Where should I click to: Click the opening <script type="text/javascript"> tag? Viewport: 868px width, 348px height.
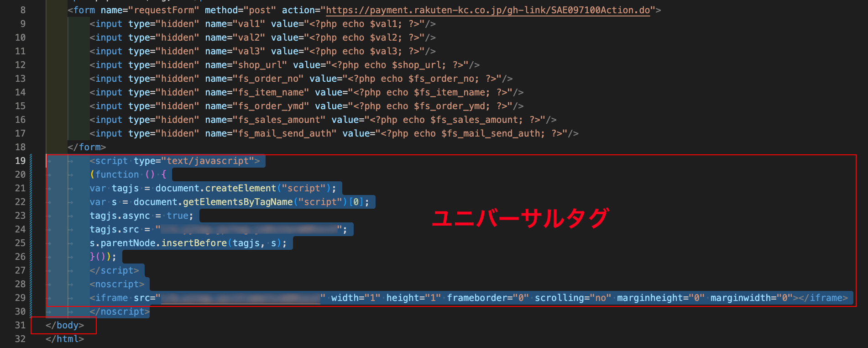175,161
